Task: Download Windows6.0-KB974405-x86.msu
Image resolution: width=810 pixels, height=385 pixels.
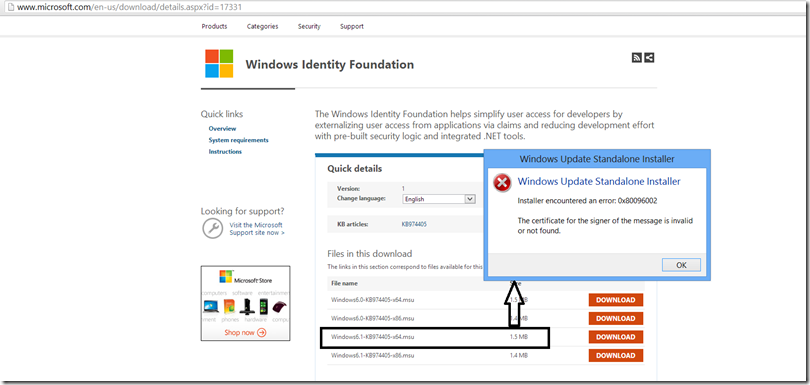Action: [x=616, y=318]
